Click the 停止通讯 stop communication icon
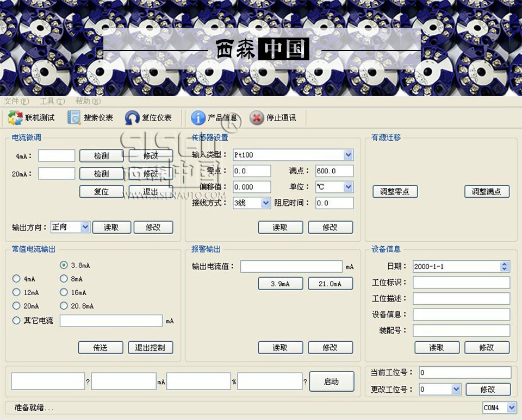This screenshot has height=420, width=522. [257, 118]
